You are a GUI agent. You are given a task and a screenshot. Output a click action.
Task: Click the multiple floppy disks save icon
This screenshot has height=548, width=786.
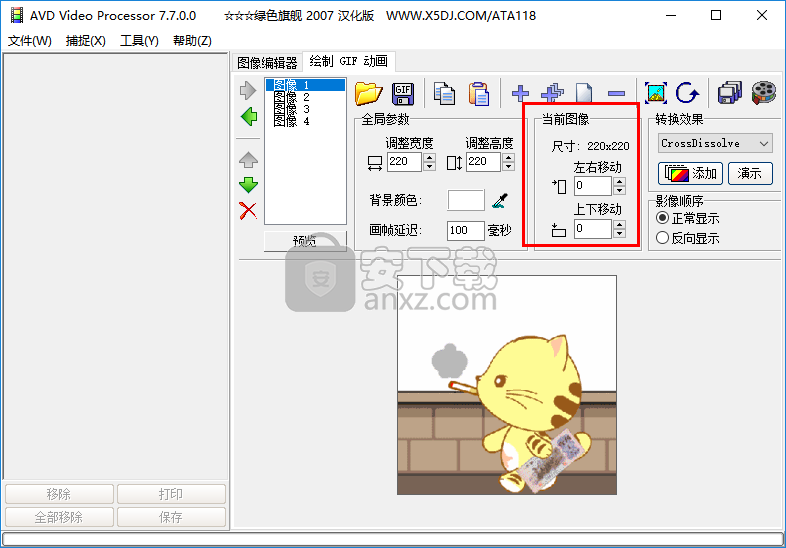[x=730, y=93]
